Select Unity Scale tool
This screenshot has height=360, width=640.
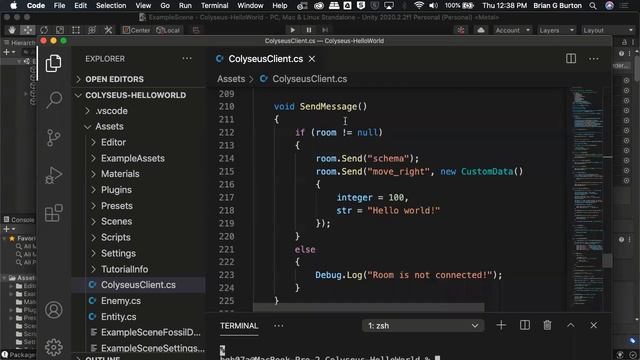60,30
